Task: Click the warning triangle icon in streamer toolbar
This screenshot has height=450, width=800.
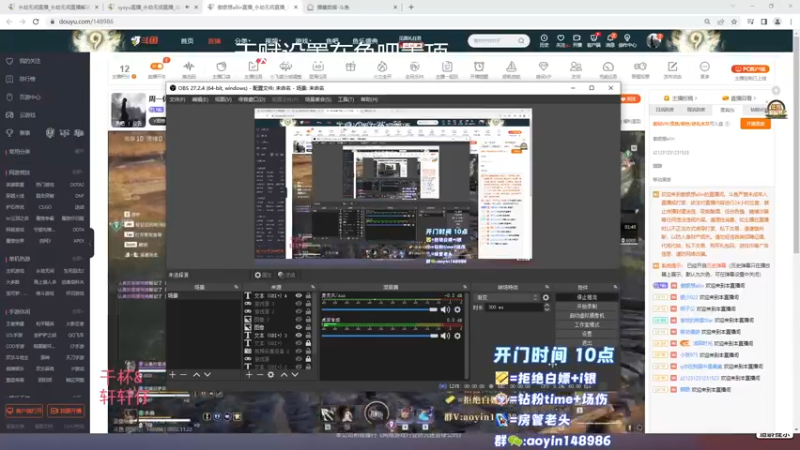Action: pos(511,67)
